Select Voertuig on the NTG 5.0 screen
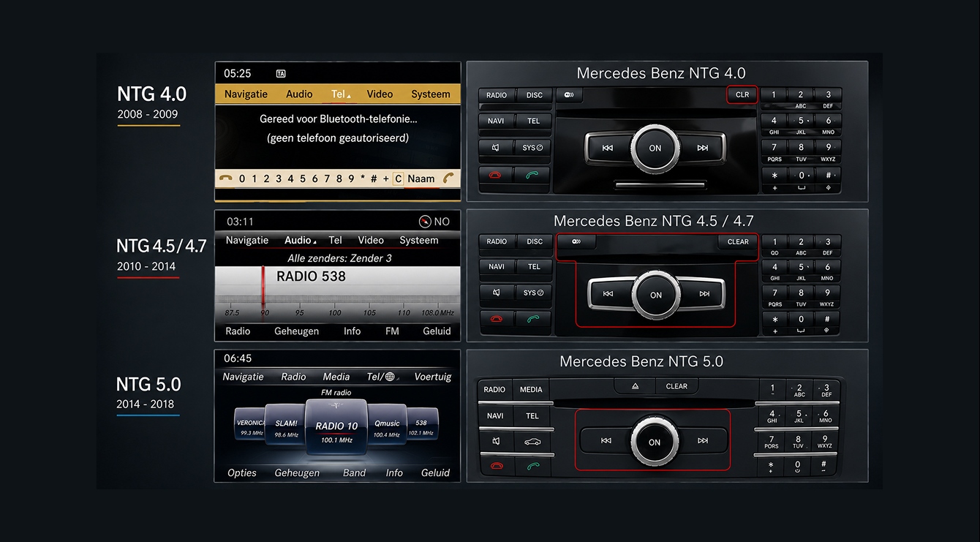The image size is (980, 542). pos(433,377)
